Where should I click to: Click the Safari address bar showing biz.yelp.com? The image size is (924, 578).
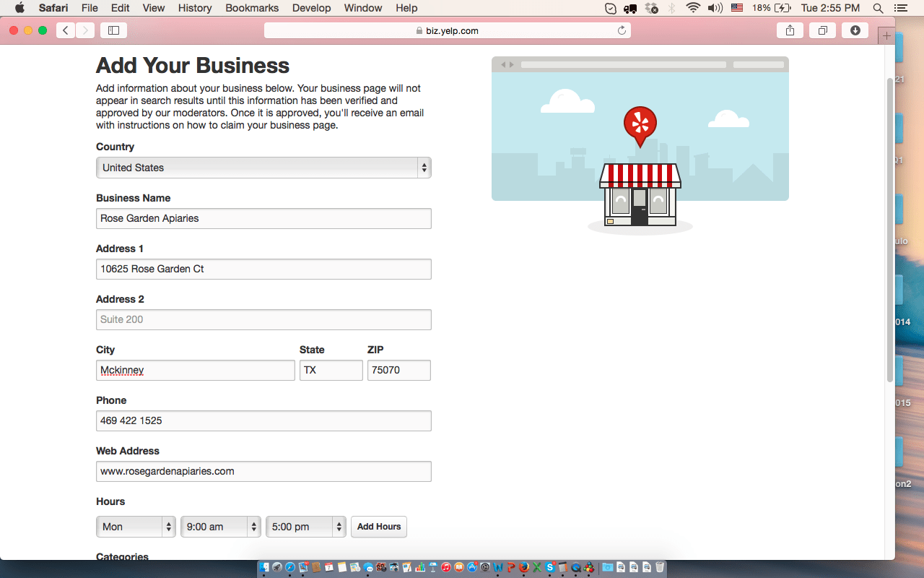[448, 30]
